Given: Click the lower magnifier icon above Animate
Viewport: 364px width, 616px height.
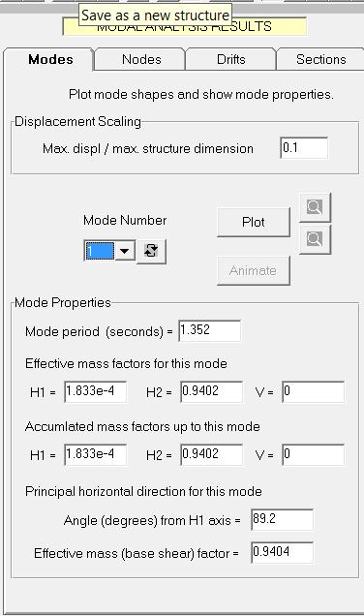Looking at the screenshot, I should tap(315, 239).
